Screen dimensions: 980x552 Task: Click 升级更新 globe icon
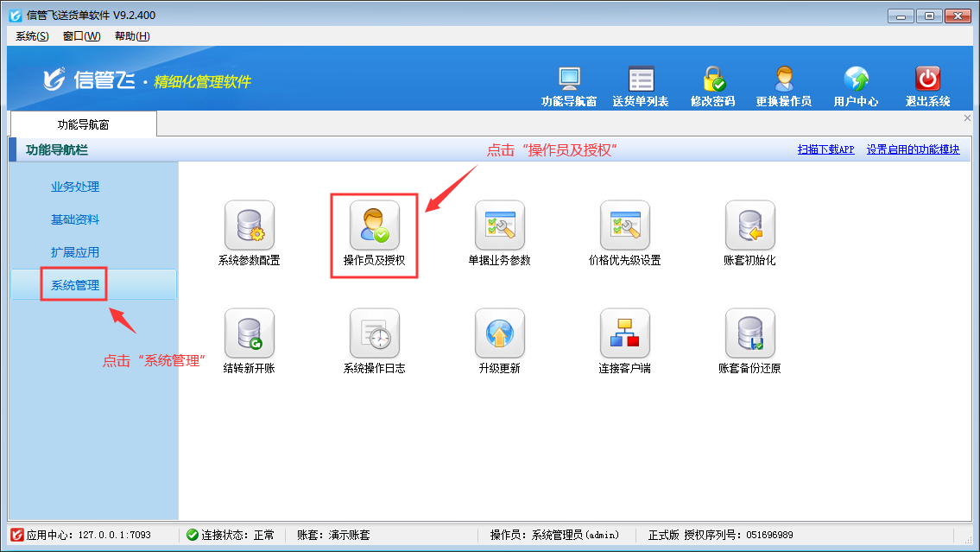pyautogui.click(x=499, y=333)
